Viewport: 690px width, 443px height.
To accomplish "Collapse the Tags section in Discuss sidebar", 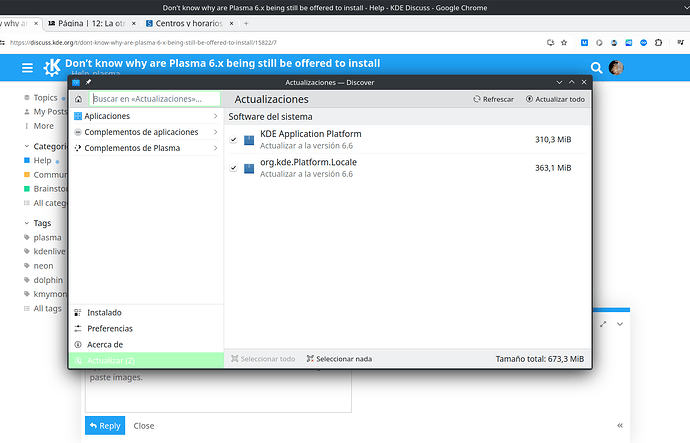I will (x=38, y=223).
